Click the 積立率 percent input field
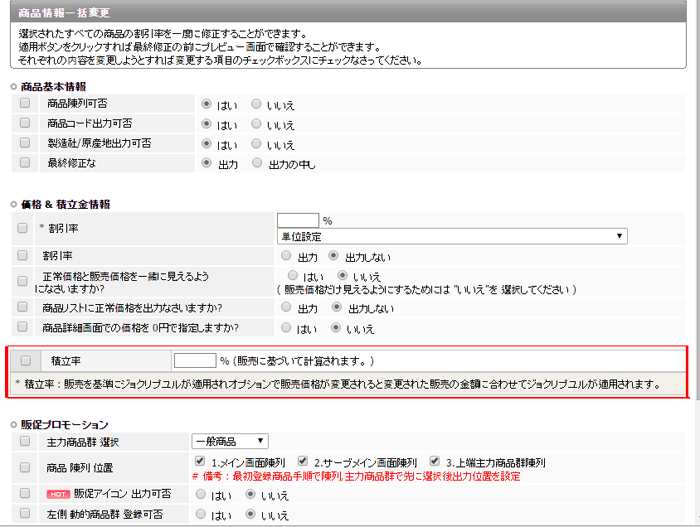Viewport: 700px width, 527px height. (x=195, y=360)
